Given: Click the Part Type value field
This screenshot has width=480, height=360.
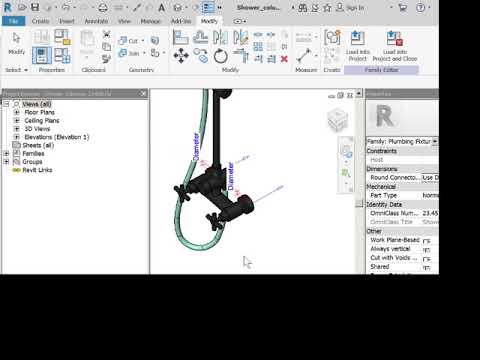Looking at the screenshot, I should 430,195.
